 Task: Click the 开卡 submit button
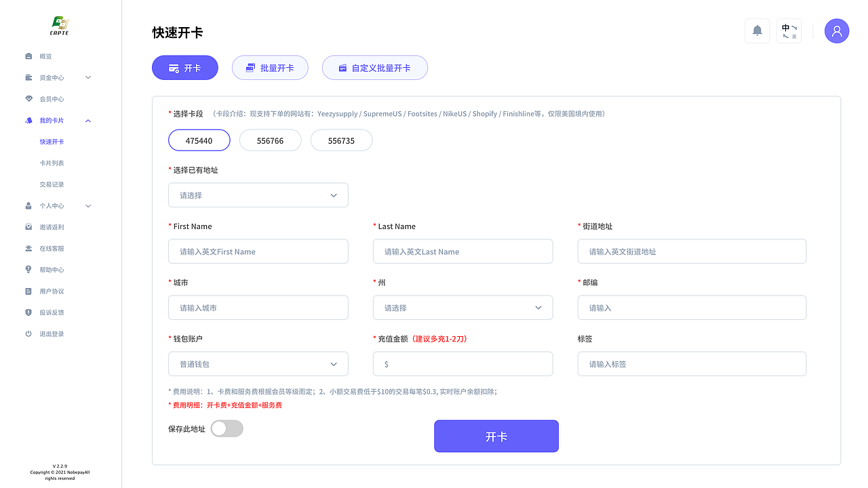496,436
